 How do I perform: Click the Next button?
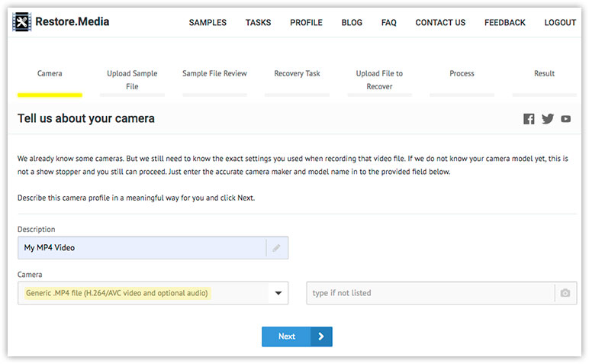point(297,337)
